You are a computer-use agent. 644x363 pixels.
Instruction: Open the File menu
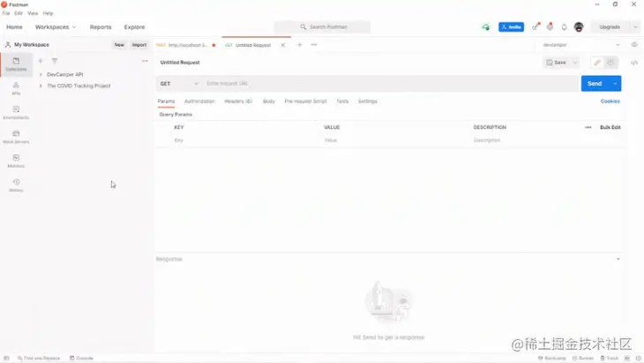point(6,13)
